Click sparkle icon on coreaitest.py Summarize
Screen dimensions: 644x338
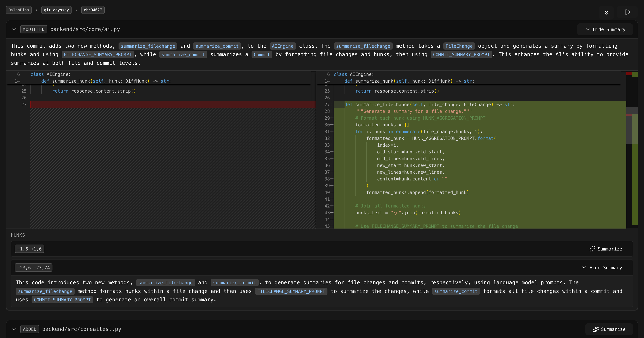coord(596,329)
